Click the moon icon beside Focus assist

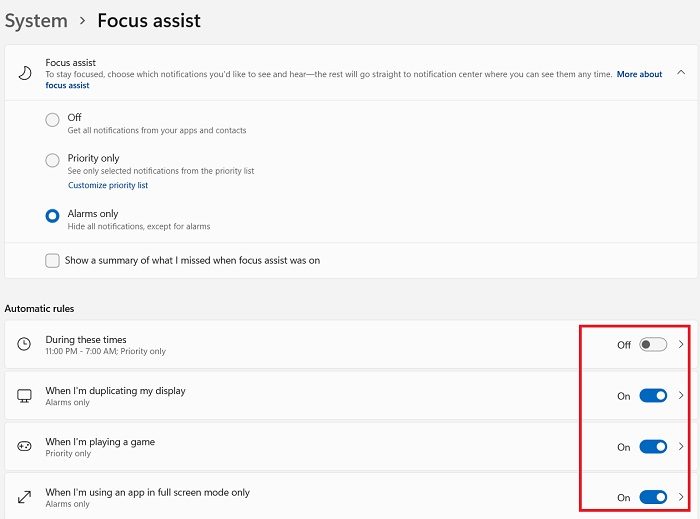25,73
